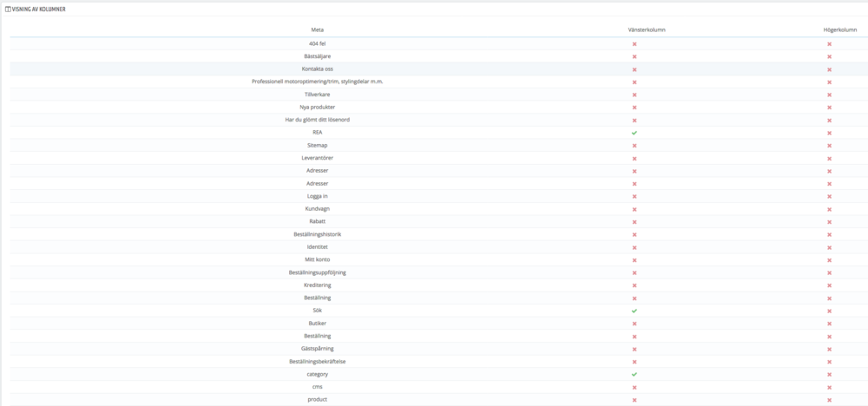This screenshot has height=406, width=868.
Task: Click the Meta column header
Action: tap(317, 29)
